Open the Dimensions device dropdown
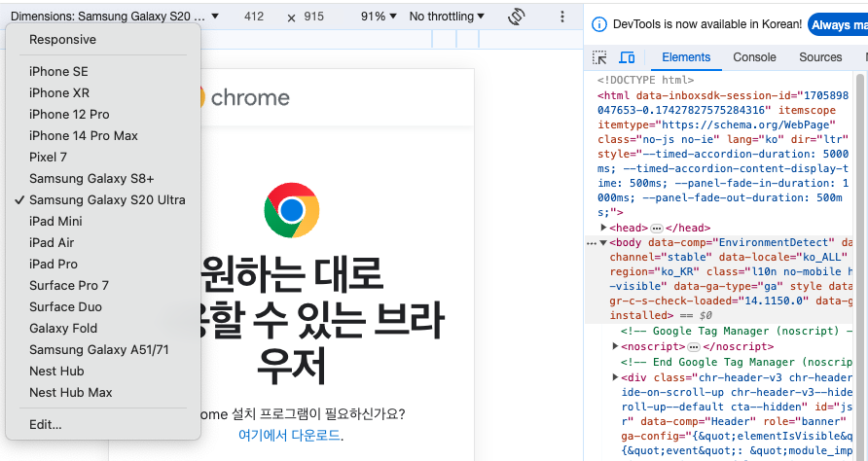868x461 pixels. (115, 17)
